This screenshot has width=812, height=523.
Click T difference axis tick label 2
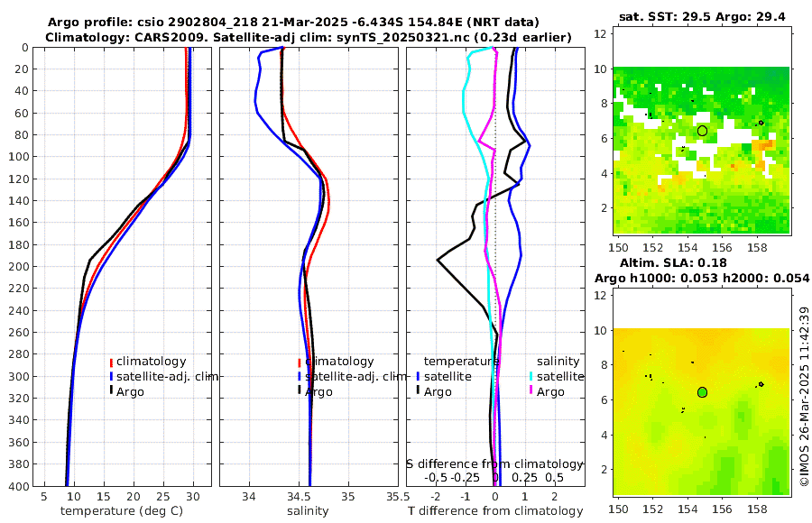pos(555,497)
